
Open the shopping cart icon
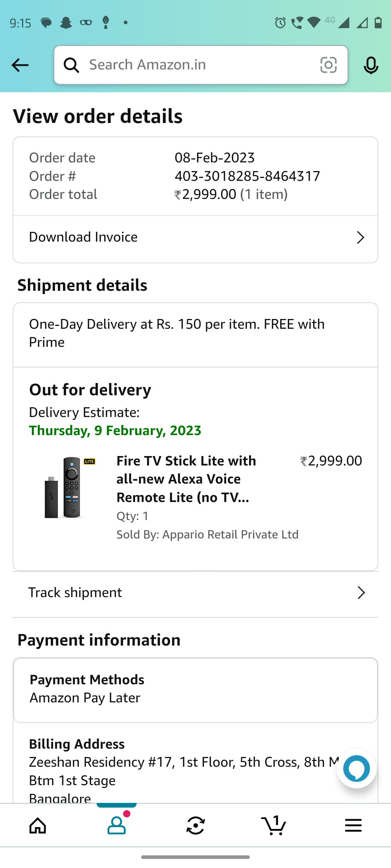click(x=274, y=825)
